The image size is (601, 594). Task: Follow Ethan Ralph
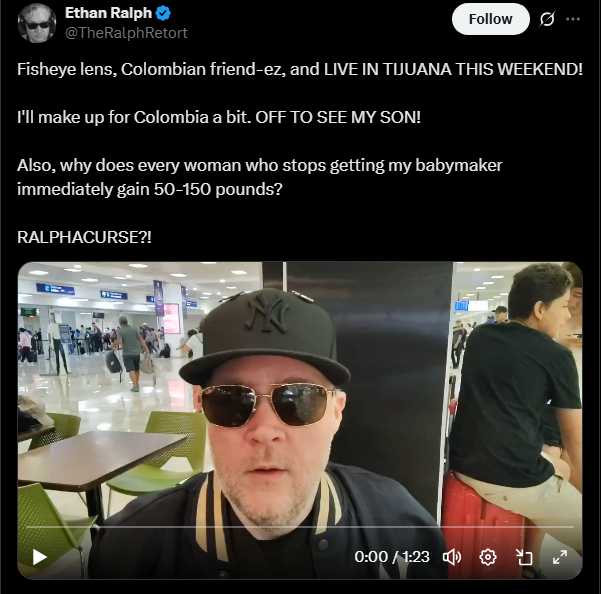(491, 19)
